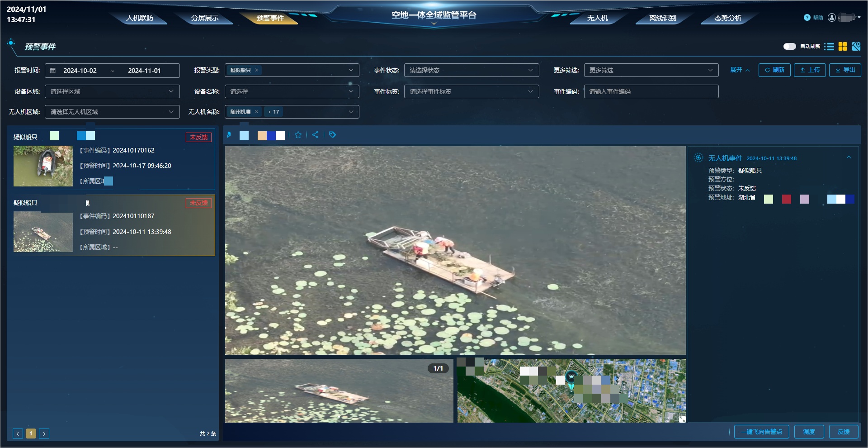Switch to list view icon

[829, 47]
